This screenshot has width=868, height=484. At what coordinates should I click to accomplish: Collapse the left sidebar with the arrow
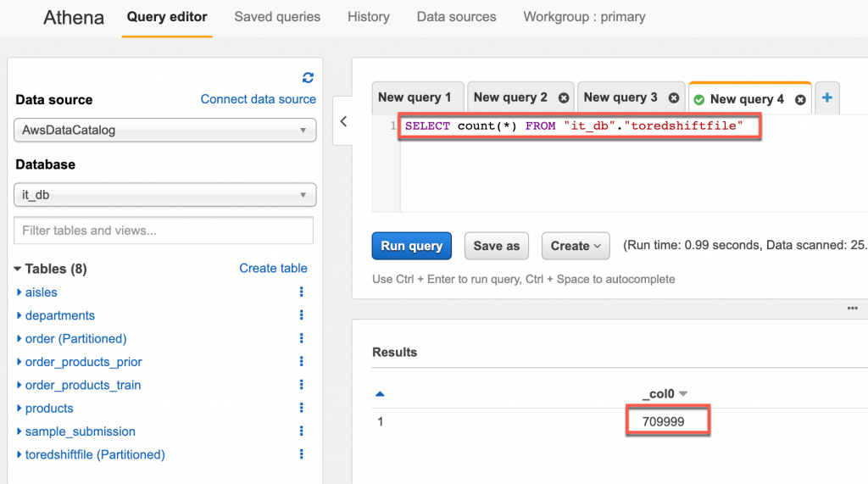tap(343, 121)
